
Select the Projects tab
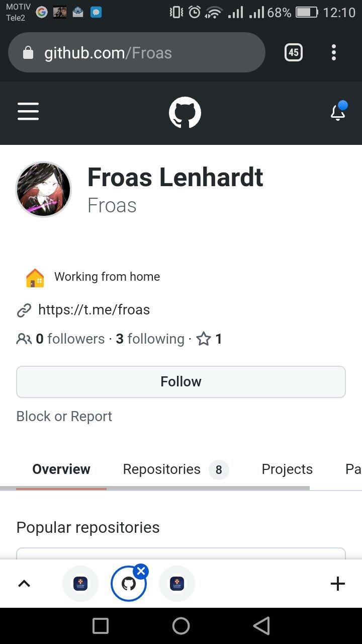tap(287, 469)
